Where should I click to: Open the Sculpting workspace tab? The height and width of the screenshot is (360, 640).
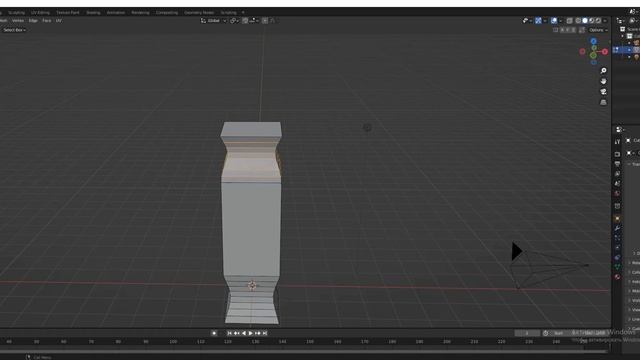pyautogui.click(x=16, y=13)
